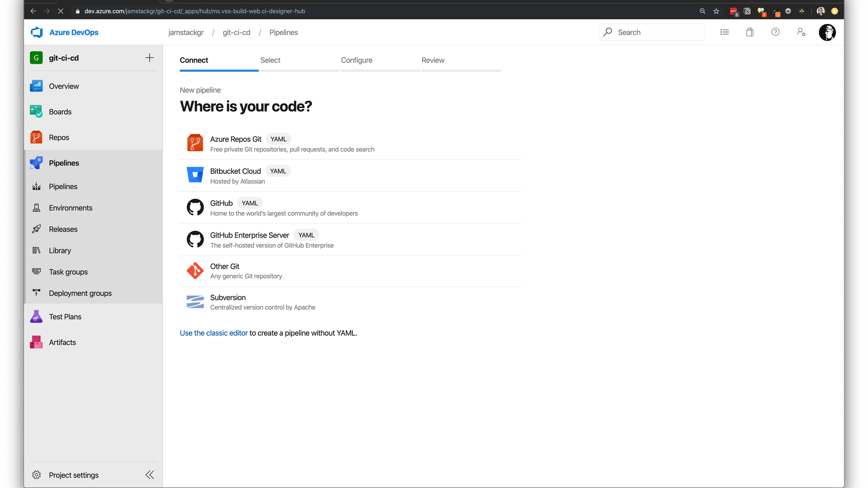Open the help question mark icon
The width and height of the screenshot is (868, 488).
click(x=775, y=32)
